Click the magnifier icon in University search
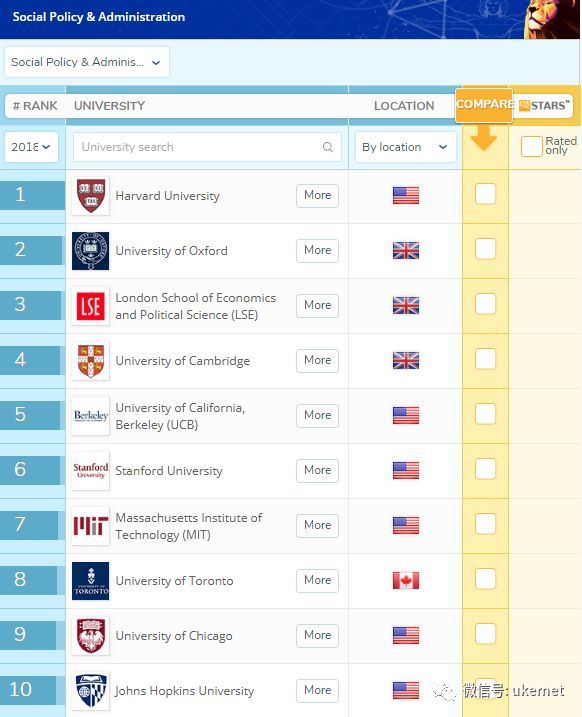 click(327, 147)
